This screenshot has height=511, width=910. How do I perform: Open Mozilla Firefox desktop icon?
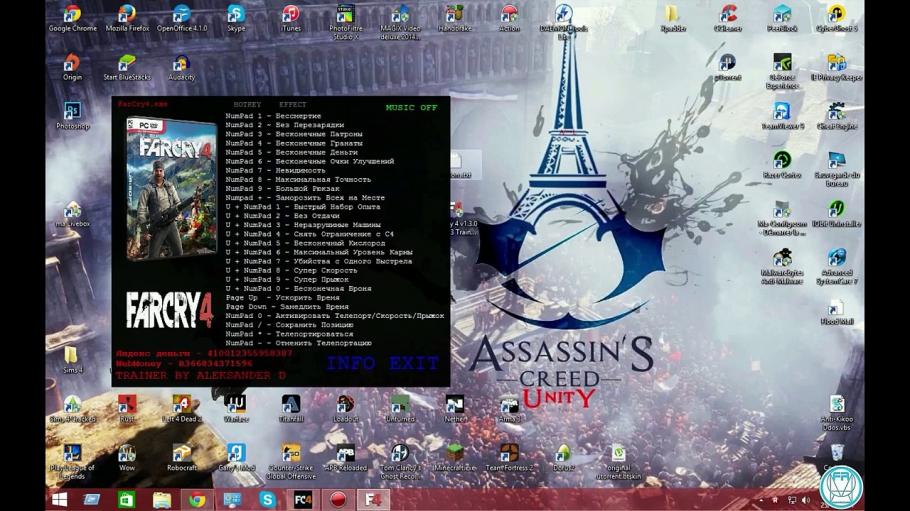127,15
